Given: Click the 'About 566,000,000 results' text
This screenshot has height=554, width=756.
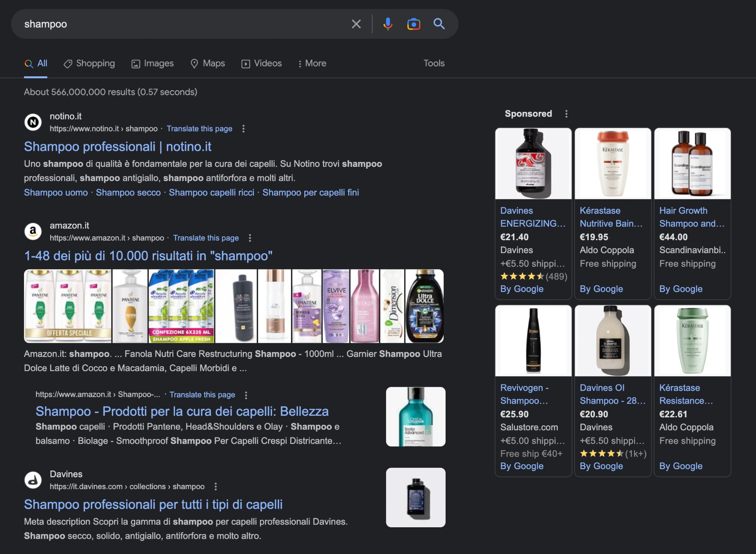Looking at the screenshot, I should click(x=110, y=92).
